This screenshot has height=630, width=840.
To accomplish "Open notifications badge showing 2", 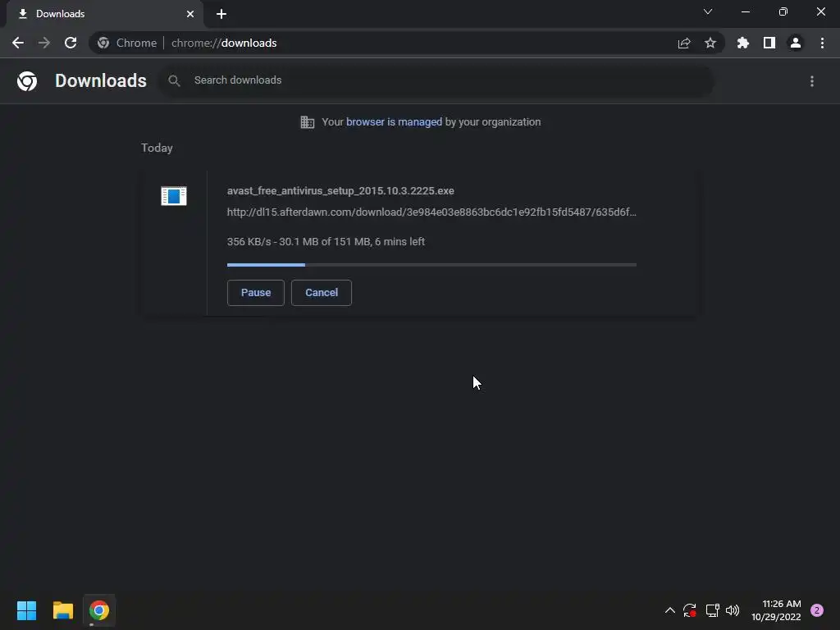I will (817, 610).
